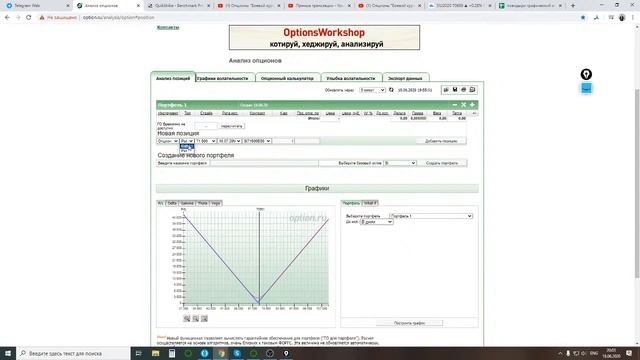Click the print icon in the portfolio toolbar
The height and width of the screenshot is (360, 640).
pyautogui.click(x=464, y=90)
